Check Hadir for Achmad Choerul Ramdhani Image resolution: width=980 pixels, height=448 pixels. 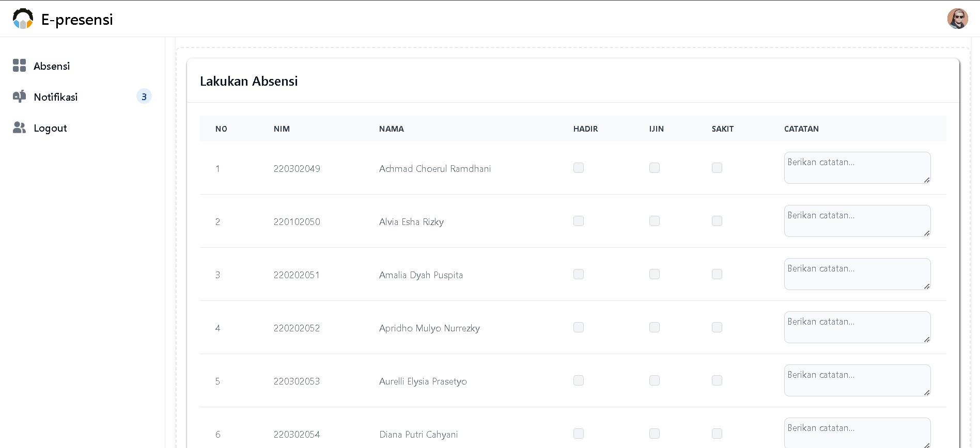[x=579, y=168]
